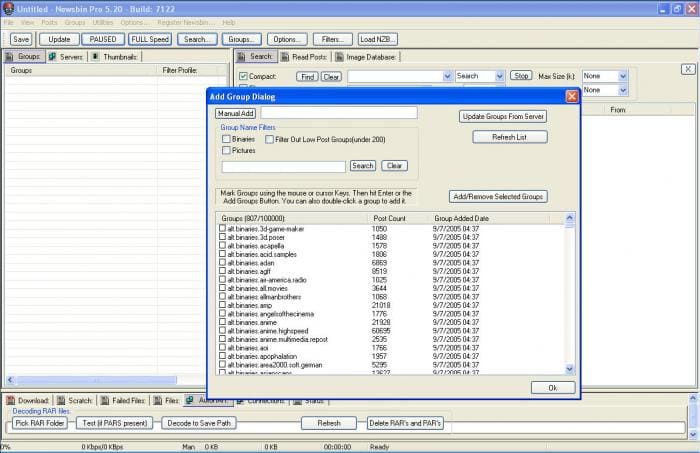Open the File menu
Image resolution: width=700 pixels, height=453 pixels.
(8, 22)
